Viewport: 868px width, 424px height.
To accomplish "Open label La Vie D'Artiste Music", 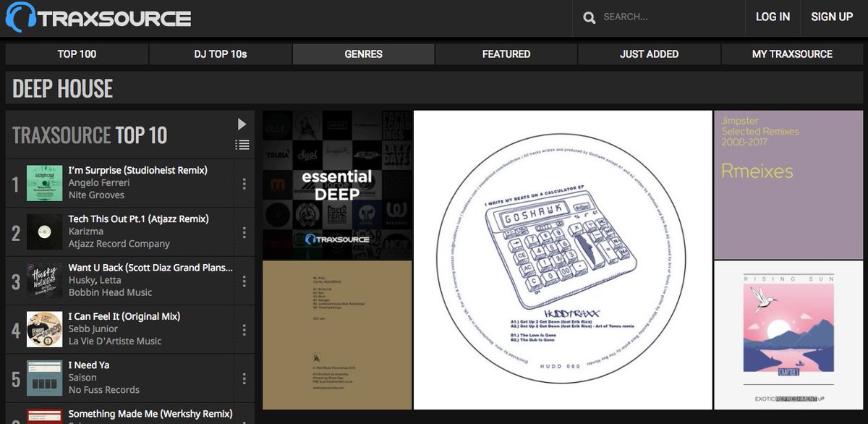I will tap(115, 341).
